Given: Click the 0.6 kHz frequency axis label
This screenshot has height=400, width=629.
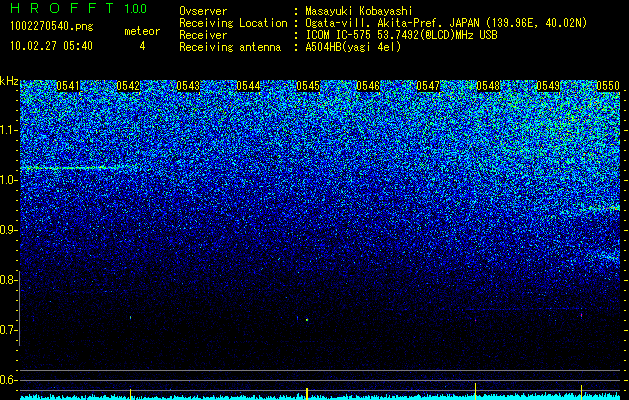Looking at the screenshot, I should 9,380.
